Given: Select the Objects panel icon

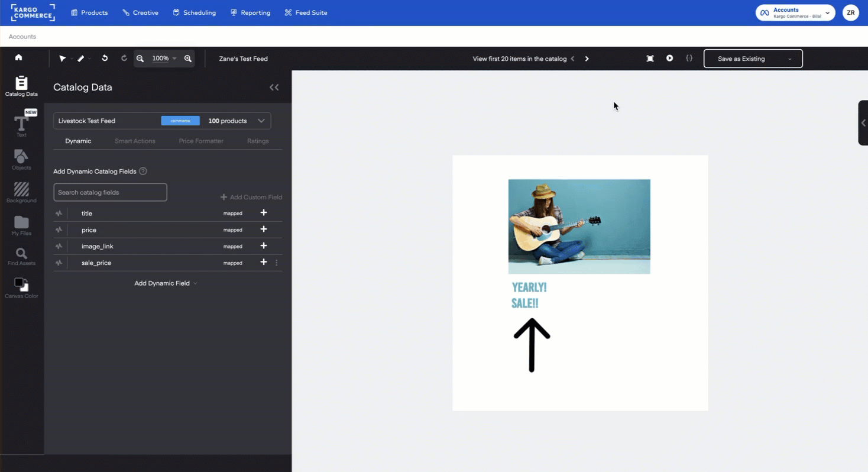Looking at the screenshot, I should tap(21, 156).
